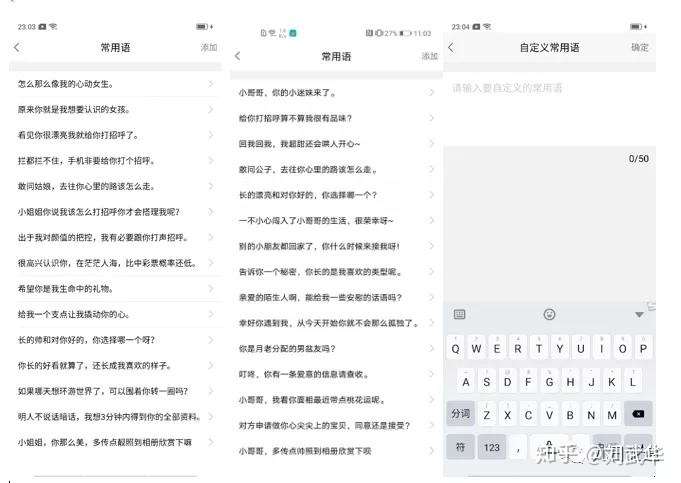
Task: Select phrase 很高兴认识你,在茫茫人海,比中彩票概率还低
Action: [108, 263]
